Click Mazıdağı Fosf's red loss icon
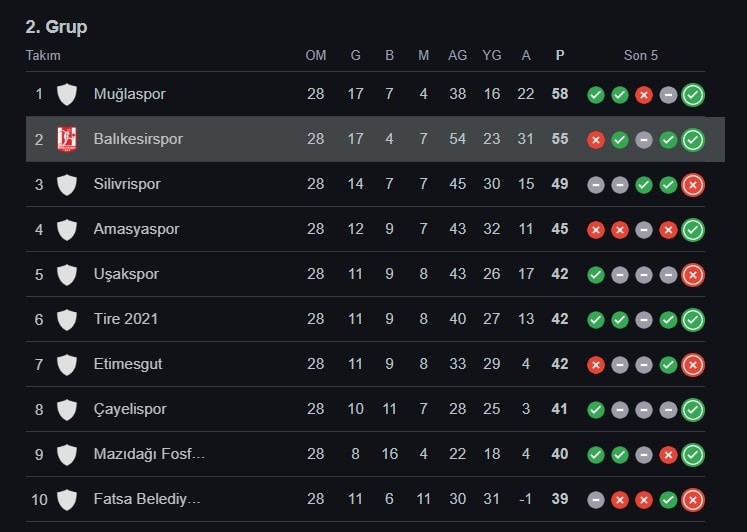Screen dimensions: 747x532 click(668, 455)
